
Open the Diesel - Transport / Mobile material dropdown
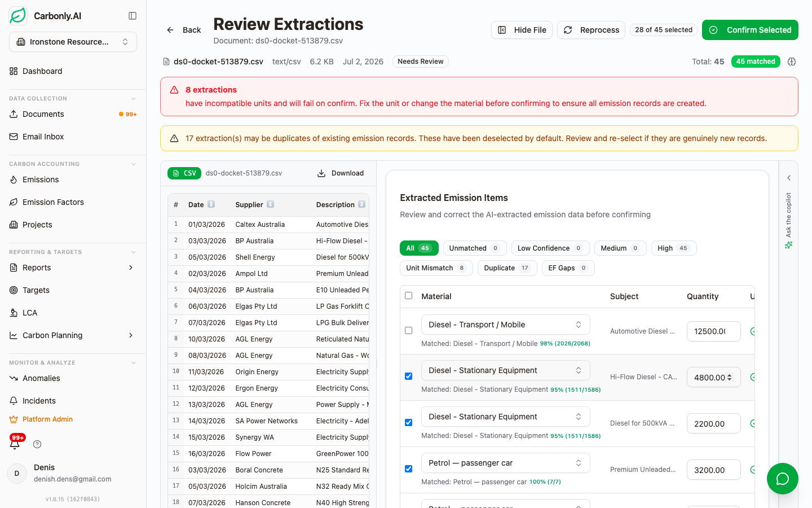point(506,325)
